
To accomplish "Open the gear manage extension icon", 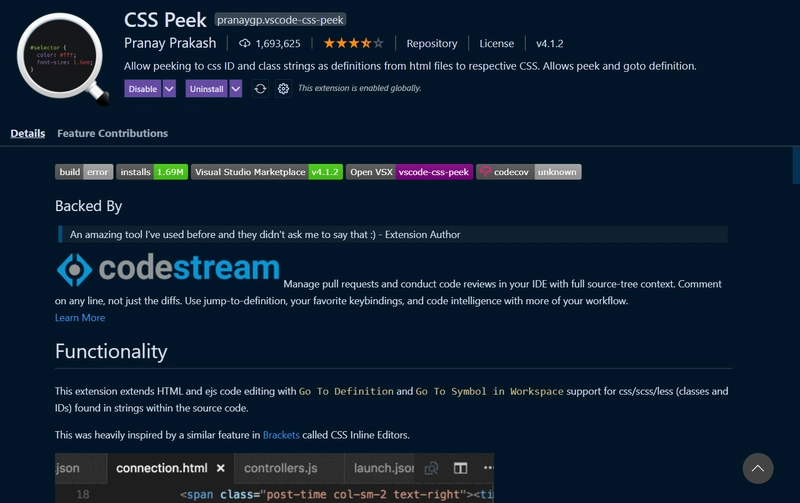I will click(283, 89).
